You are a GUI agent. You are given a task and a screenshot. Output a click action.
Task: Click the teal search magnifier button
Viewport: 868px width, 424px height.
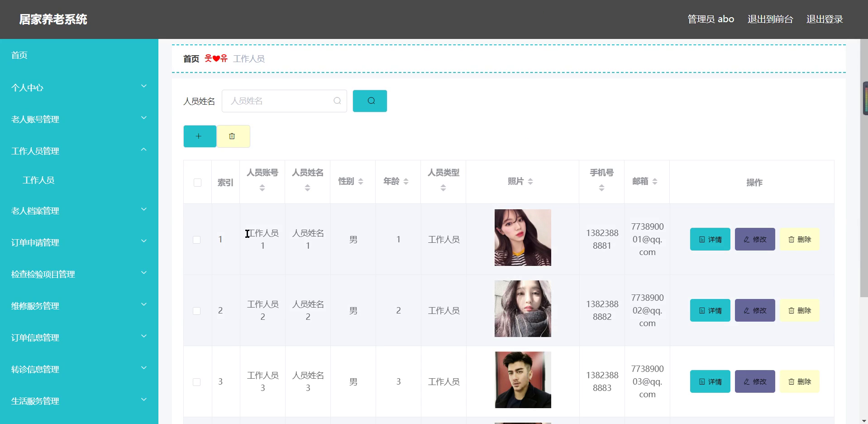pyautogui.click(x=370, y=101)
